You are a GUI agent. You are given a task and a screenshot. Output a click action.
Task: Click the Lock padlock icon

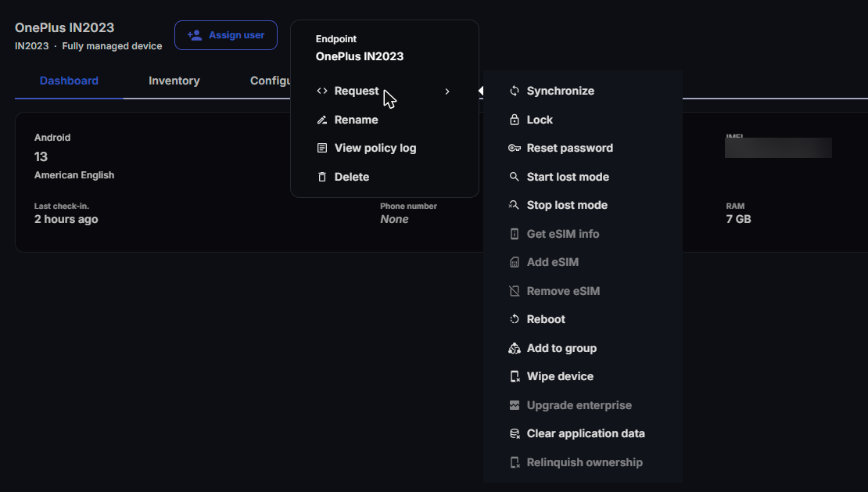pos(515,120)
